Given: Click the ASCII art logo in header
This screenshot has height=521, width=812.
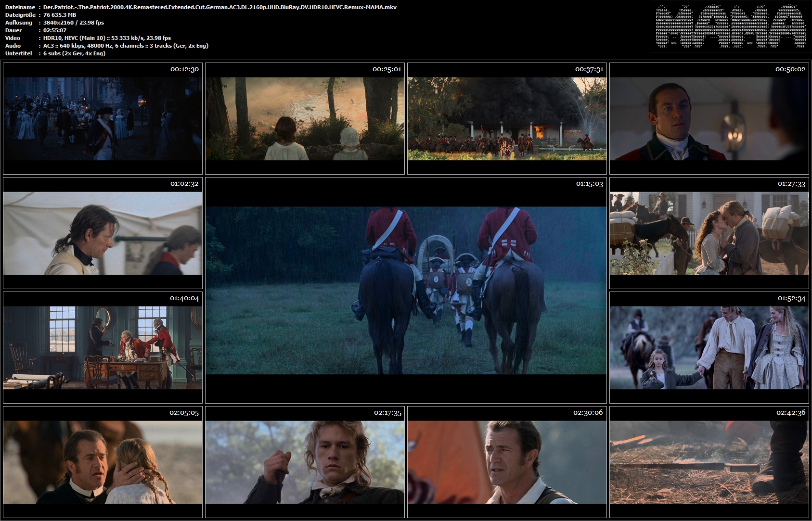Looking at the screenshot, I should pyautogui.click(x=731, y=27).
